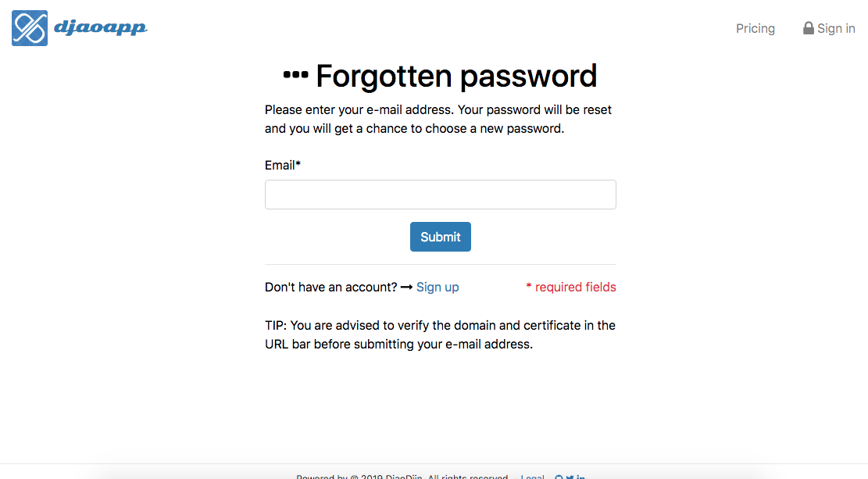The image size is (868, 479).
Task: Click the red required fields note
Action: 571,287
